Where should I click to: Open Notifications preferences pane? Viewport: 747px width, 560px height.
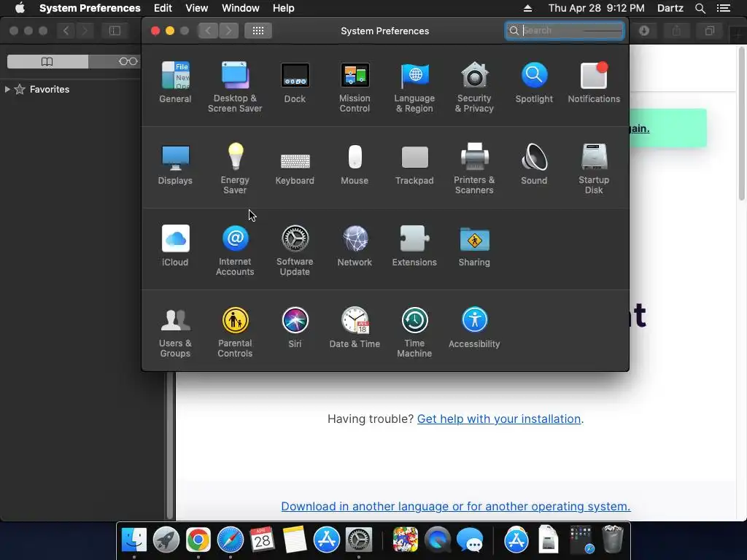click(594, 82)
